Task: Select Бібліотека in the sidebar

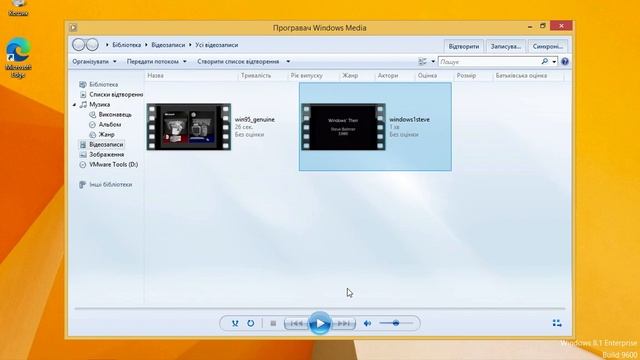Action: point(103,84)
